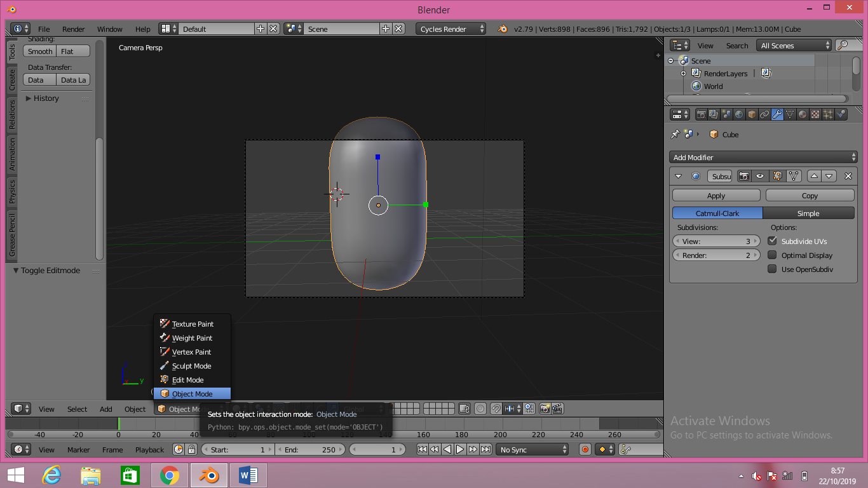
Task: Expand the History panel
Action: [x=46, y=98]
